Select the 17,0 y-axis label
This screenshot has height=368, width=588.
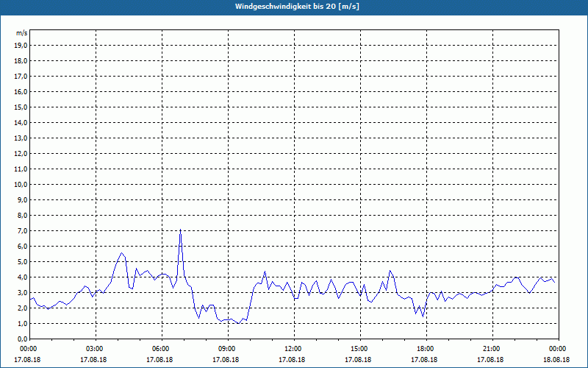click(21, 76)
